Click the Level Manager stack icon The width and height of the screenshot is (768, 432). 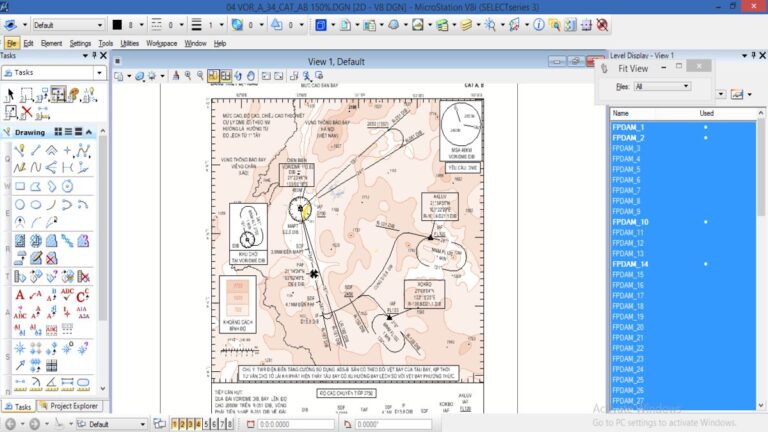pos(442,24)
